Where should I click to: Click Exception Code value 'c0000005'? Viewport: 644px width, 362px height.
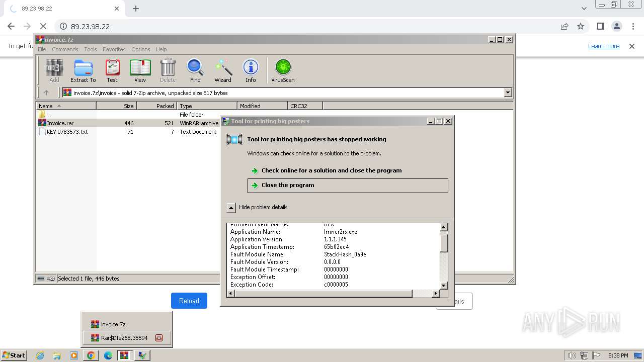336,285
